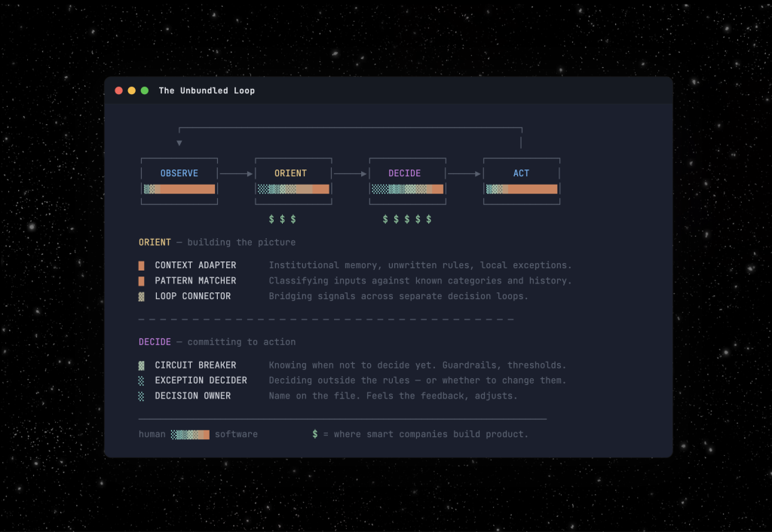Click the feedback loop down-arrow above OBSERVE
Screen dimensions: 772x532
[x=179, y=142]
